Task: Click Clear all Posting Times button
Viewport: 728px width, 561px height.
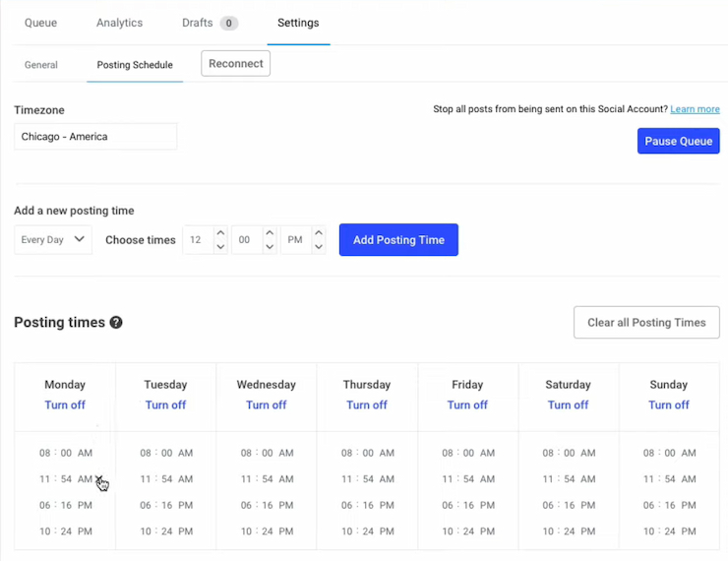Action: pyautogui.click(x=646, y=322)
